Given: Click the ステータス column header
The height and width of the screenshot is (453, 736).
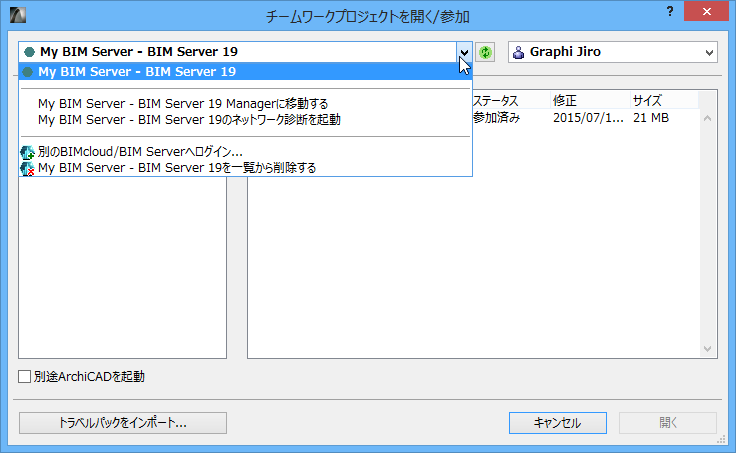Looking at the screenshot, I should tap(511, 100).
